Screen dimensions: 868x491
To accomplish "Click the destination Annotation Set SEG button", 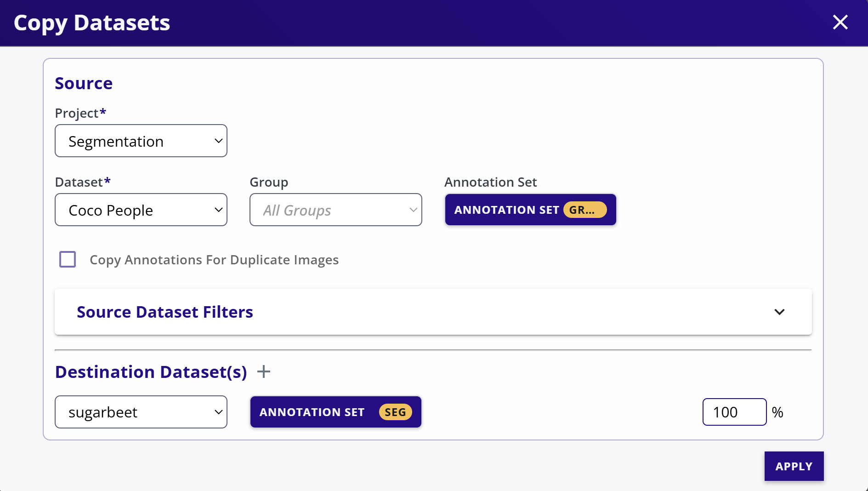I will pyautogui.click(x=336, y=412).
